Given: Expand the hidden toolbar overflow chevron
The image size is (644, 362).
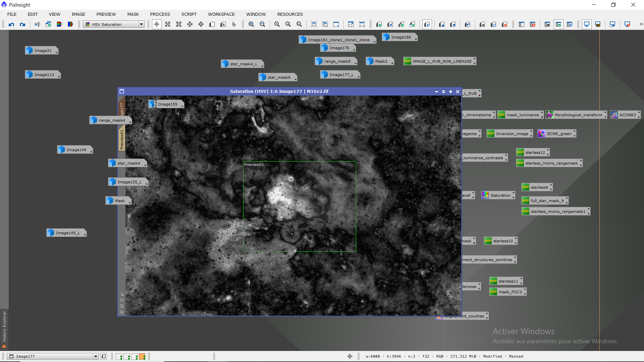Looking at the screenshot, I should pyautogui.click(x=641, y=24).
